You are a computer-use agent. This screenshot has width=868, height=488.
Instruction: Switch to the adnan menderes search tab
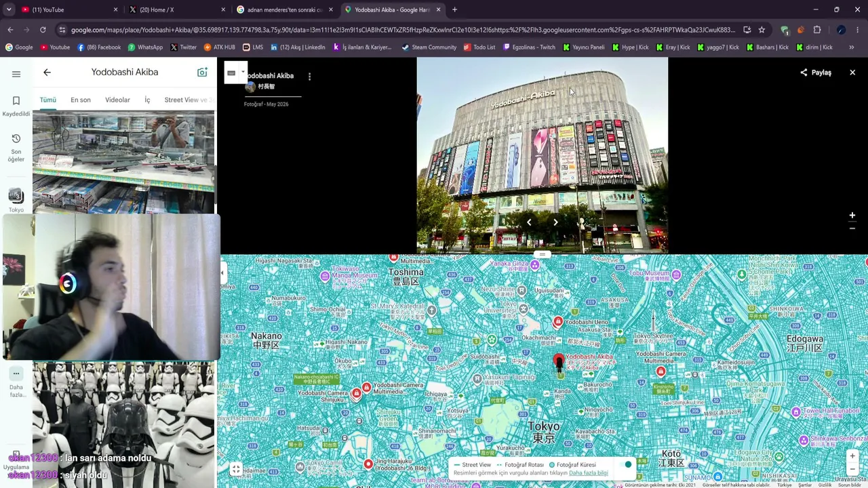click(x=284, y=9)
